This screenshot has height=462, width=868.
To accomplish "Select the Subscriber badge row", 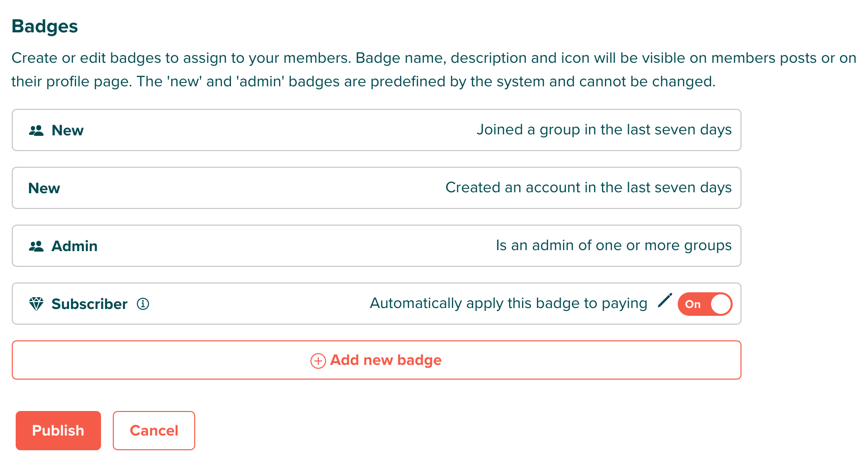I will pos(377,304).
